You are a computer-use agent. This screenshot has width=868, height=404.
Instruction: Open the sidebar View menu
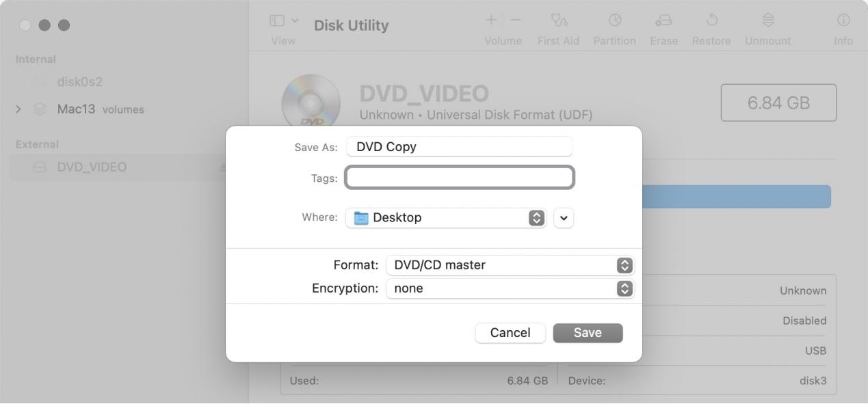click(284, 21)
